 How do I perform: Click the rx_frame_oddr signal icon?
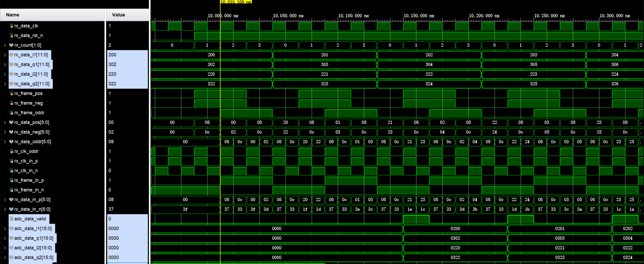point(11,113)
